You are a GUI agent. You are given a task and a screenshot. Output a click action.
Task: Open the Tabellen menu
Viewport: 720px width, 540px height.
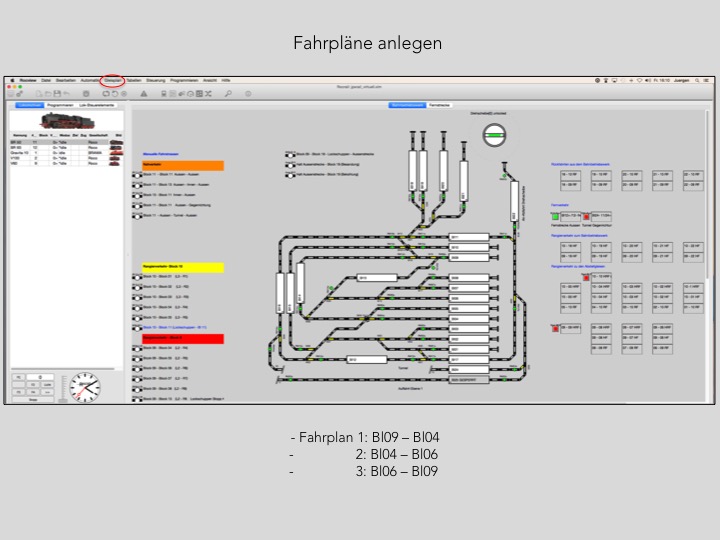pos(134,79)
